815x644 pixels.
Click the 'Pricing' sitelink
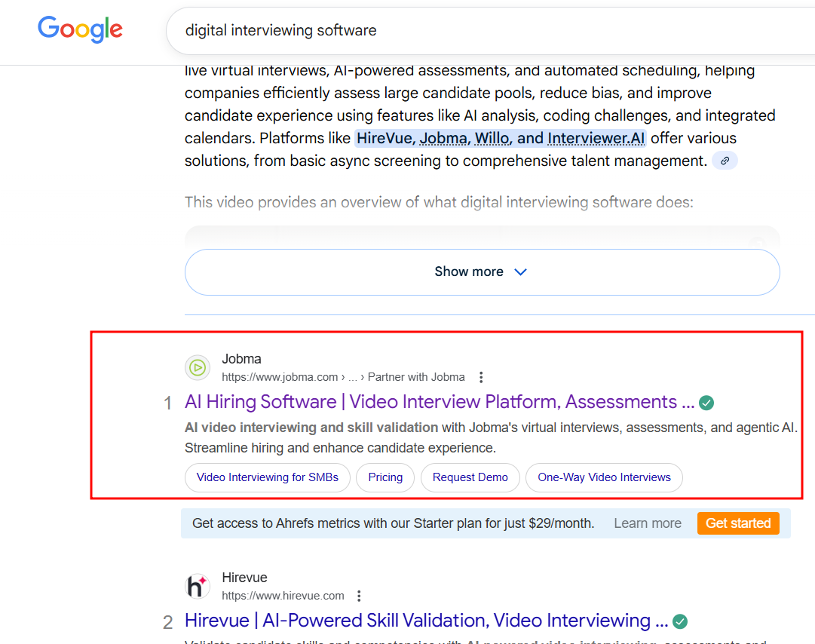coord(385,477)
